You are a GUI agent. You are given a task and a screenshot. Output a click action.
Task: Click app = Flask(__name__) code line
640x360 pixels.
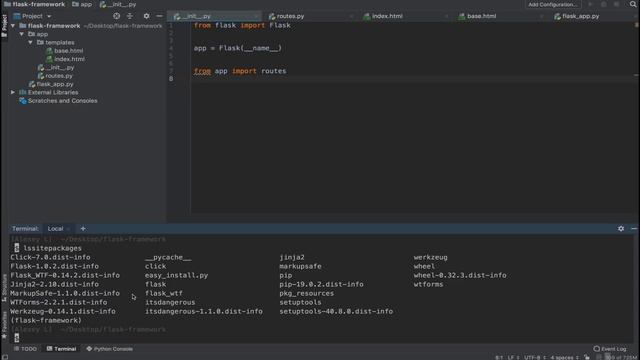click(x=238, y=48)
